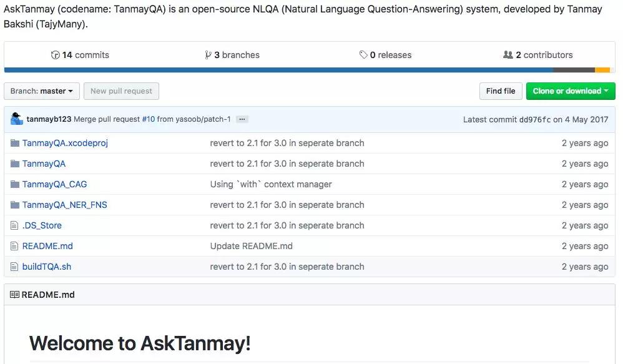The height and width of the screenshot is (364, 623).
Task: Click the buildTQA.sh file icon
Action: click(15, 267)
